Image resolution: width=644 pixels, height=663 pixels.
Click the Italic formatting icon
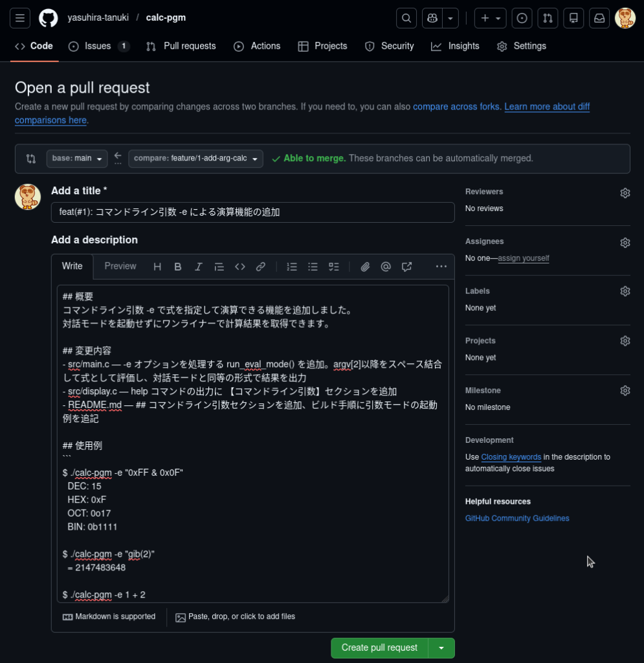click(199, 267)
